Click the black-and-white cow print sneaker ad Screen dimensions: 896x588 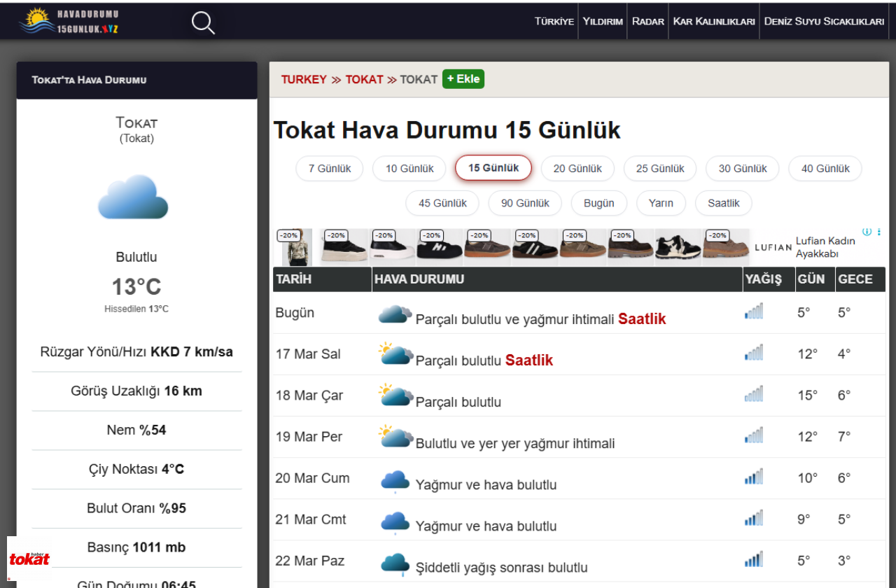coord(678,247)
